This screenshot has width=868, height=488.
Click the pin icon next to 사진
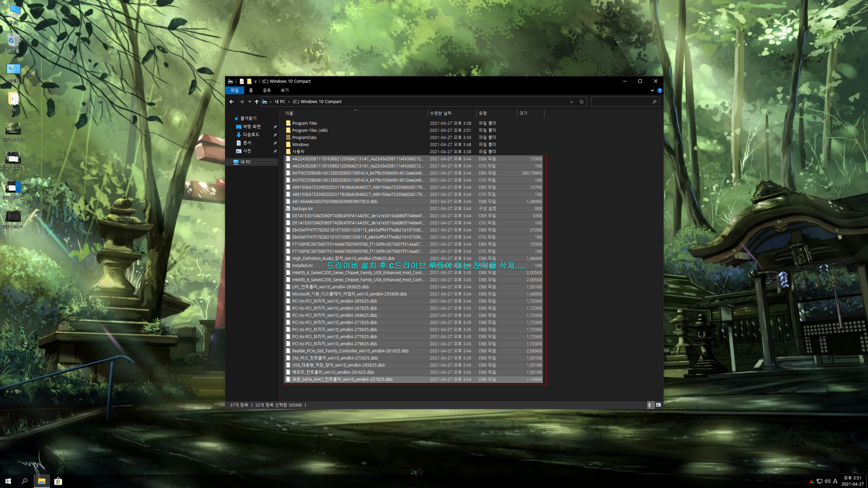(275, 152)
